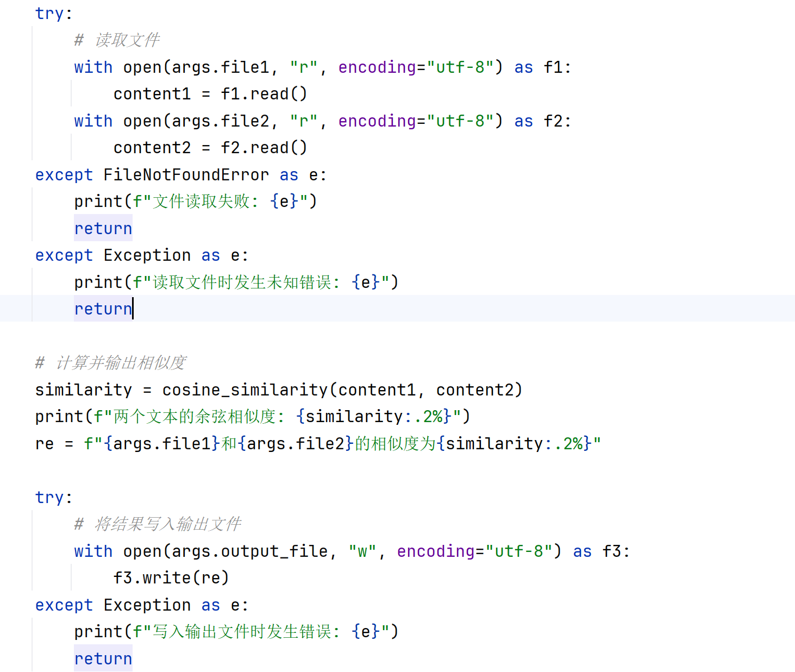795x672 pixels.
Task: Click the comment '# 将结果写入输出文件'
Action: pos(158,524)
